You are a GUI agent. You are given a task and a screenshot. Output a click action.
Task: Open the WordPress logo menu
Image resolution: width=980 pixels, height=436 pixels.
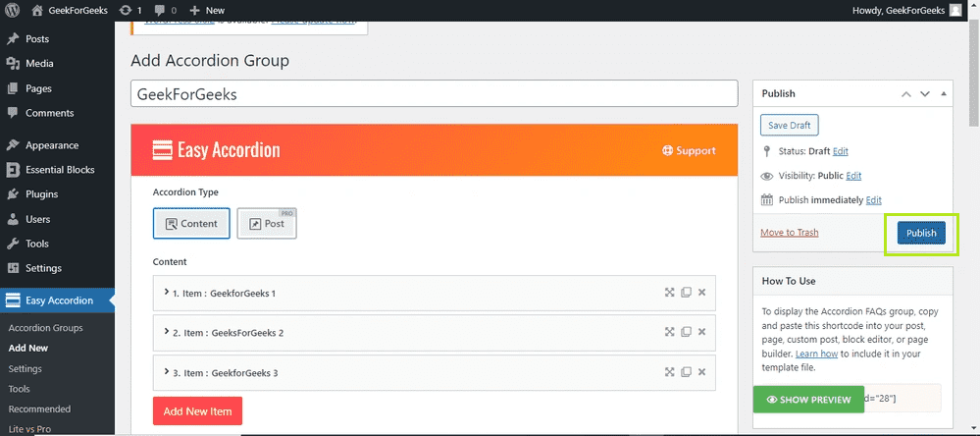pos(12,10)
